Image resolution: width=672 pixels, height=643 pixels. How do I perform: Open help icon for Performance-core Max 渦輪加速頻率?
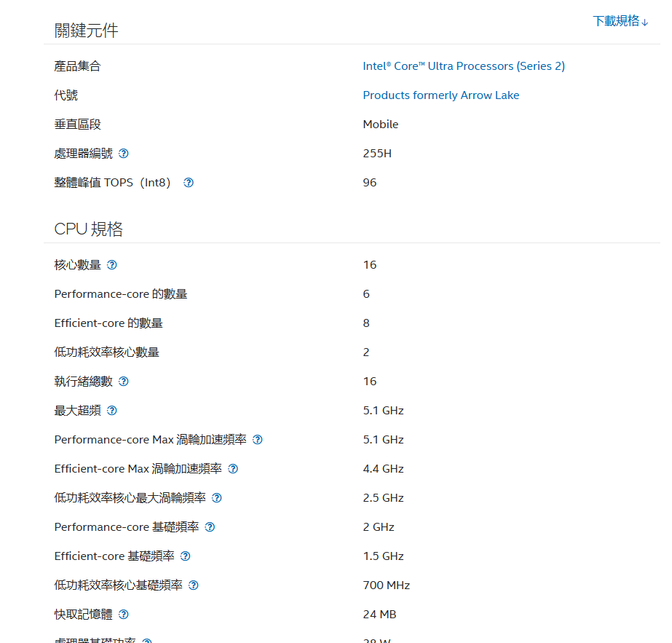point(258,440)
